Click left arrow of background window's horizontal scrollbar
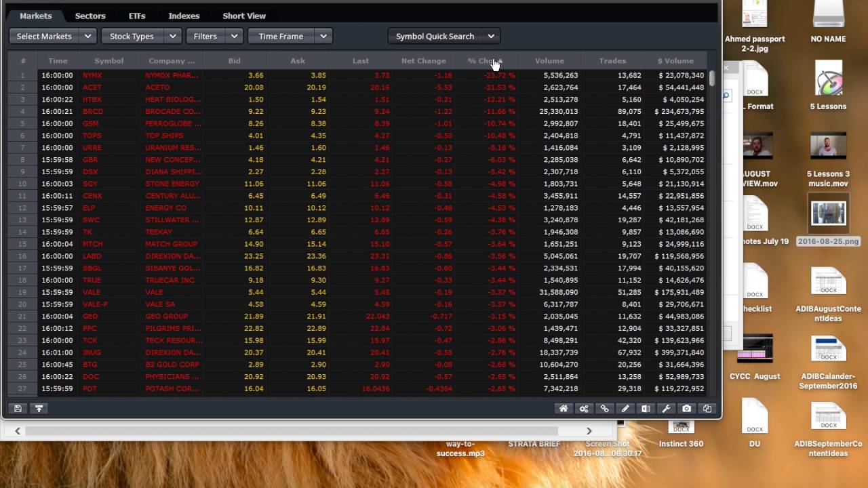868x488 pixels. click(18, 430)
